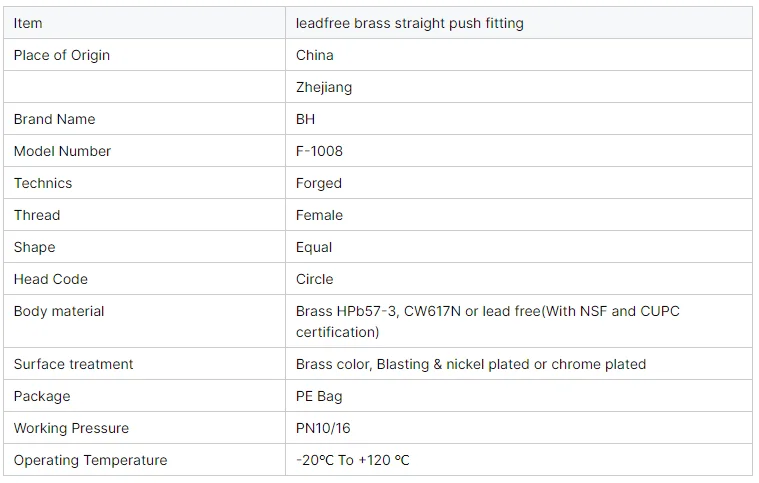Select the 'BH' brand value

[x=306, y=119]
